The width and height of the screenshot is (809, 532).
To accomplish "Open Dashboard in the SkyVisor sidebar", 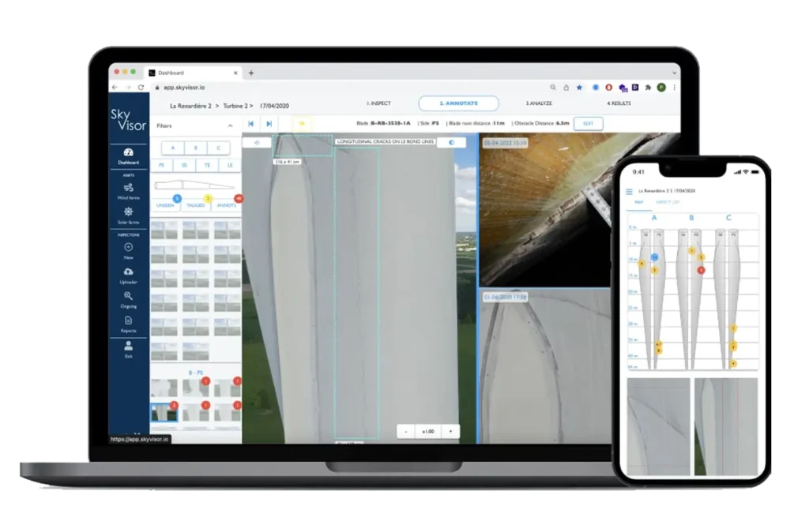I will click(x=129, y=155).
